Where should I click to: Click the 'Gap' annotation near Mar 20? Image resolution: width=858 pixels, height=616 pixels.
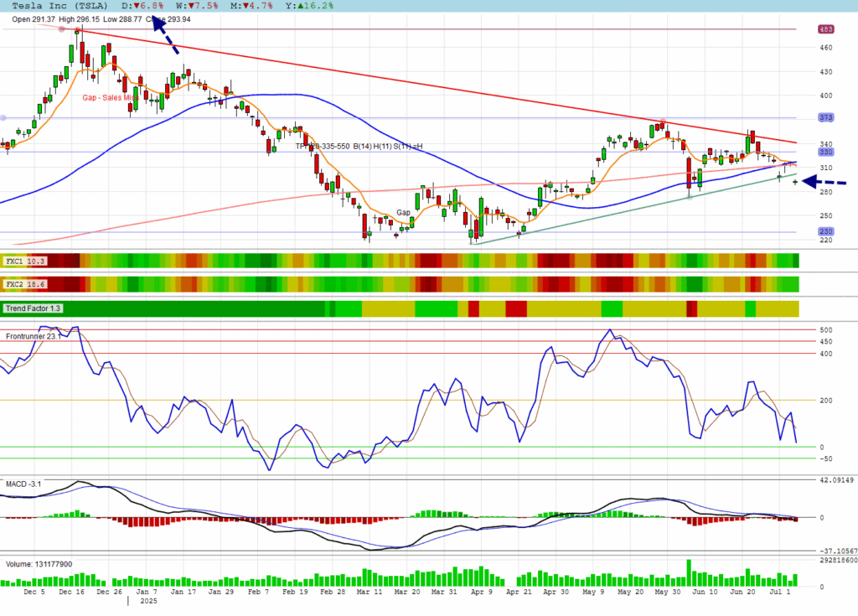[x=403, y=212]
